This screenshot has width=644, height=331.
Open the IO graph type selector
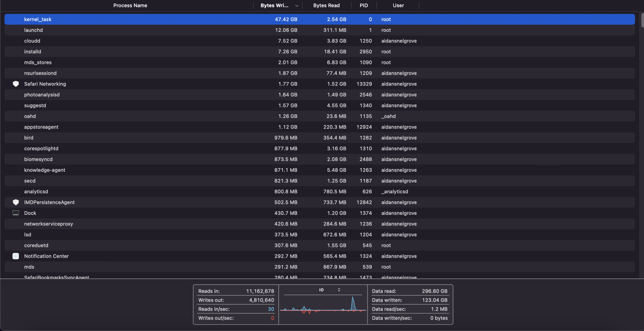pyautogui.click(x=329, y=290)
